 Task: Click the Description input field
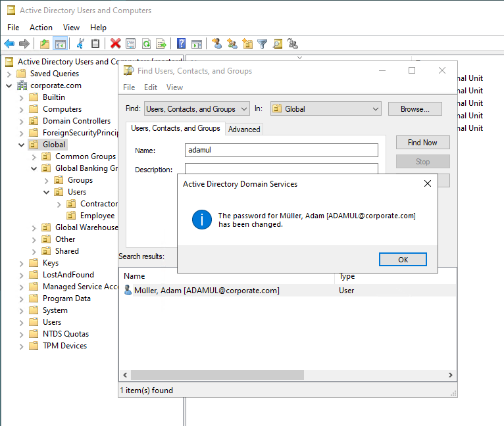click(x=281, y=169)
